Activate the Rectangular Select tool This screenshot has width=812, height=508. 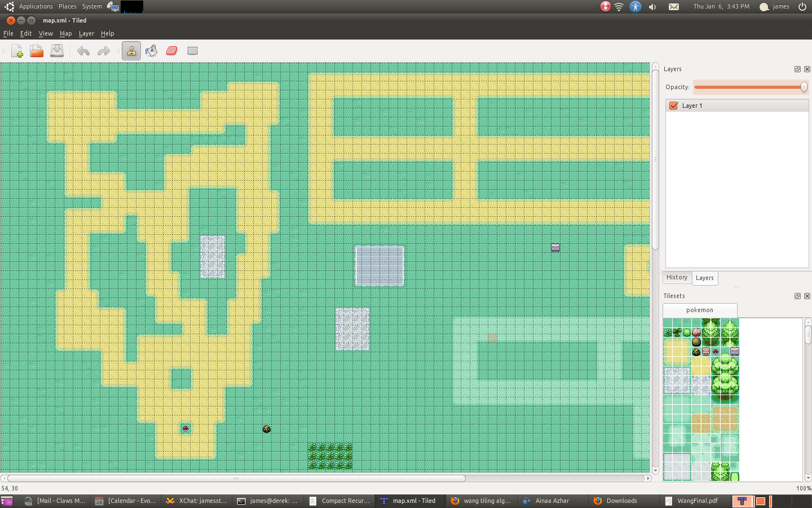click(x=192, y=51)
